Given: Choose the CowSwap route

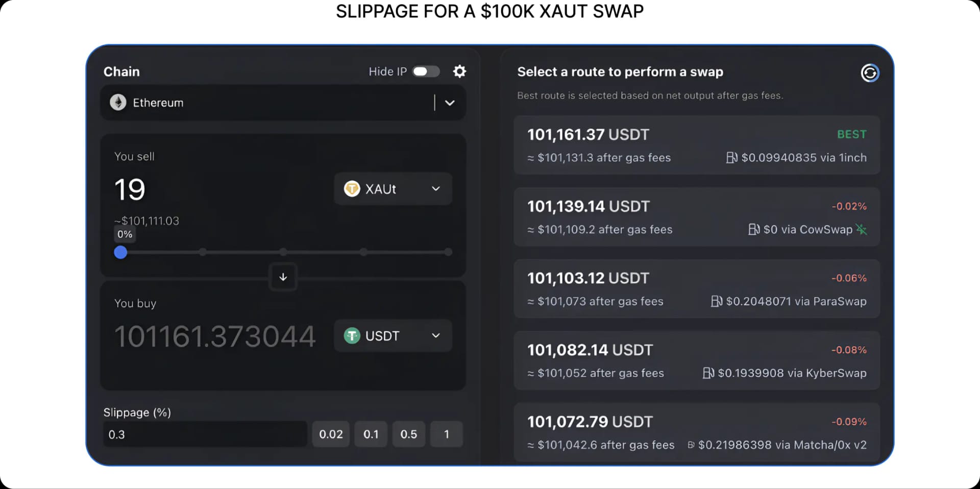Looking at the screenshot, I should [x=697, y=217].
